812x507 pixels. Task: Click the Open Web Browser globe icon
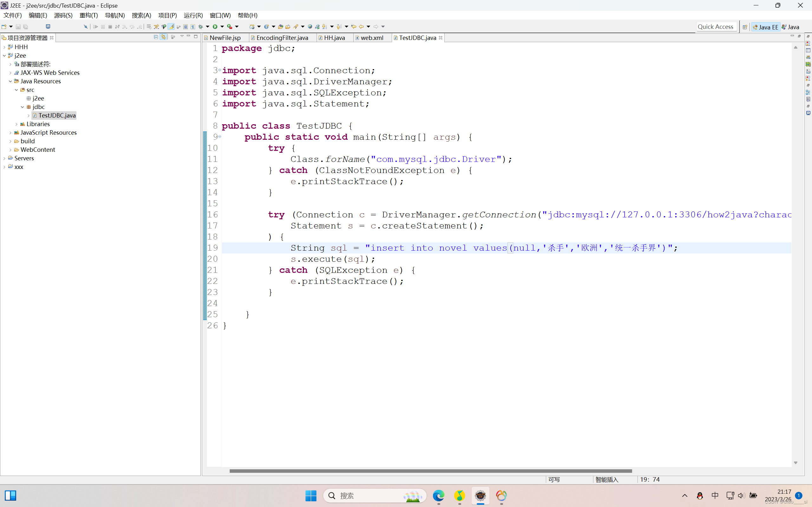[310, 27]
